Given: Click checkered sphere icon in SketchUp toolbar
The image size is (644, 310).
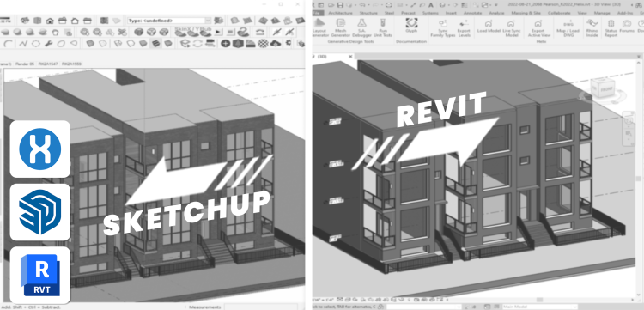Looking at the screenshot, I should 264,43.
